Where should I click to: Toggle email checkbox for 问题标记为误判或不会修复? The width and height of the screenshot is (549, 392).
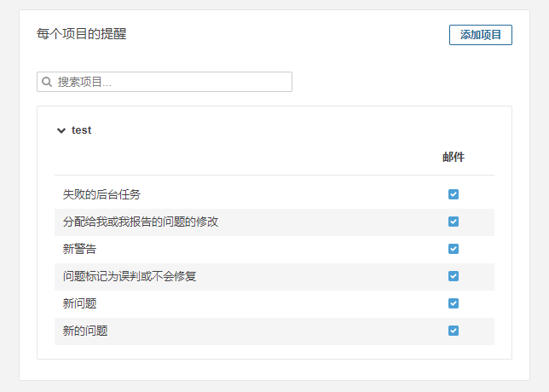coord(454,276)
